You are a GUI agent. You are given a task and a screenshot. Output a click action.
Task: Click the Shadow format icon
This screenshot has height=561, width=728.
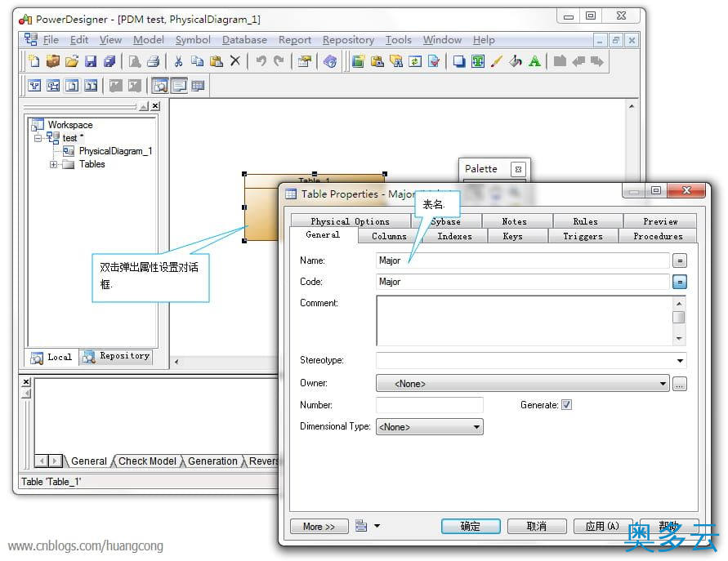tap(459, 61)
